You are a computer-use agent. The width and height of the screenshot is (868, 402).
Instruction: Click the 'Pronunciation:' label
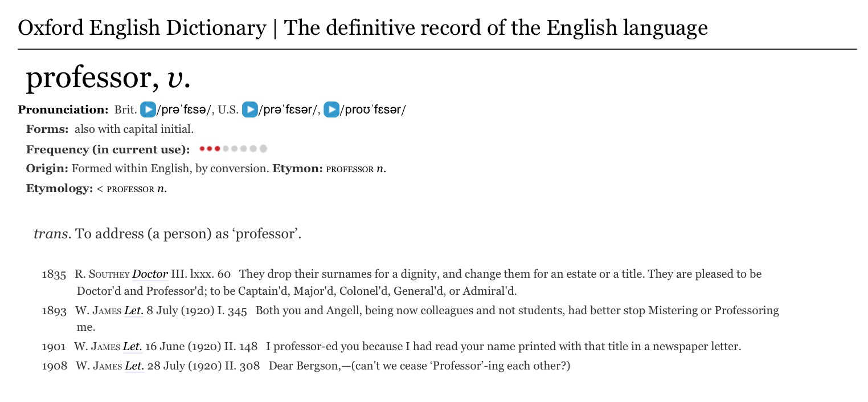[63, 109]
